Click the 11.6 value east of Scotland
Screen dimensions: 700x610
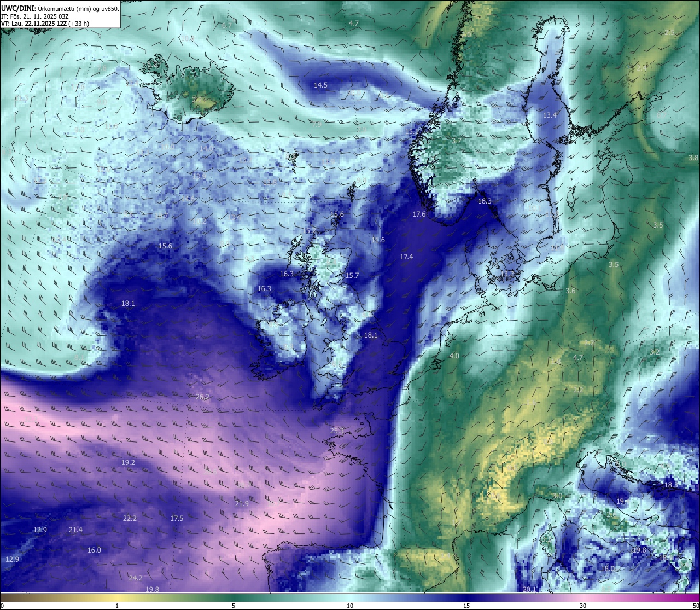(x=378, y=240)
